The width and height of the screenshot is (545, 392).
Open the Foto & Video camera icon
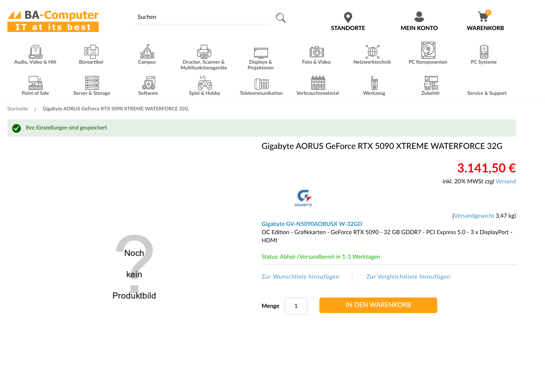pos(316,52)
